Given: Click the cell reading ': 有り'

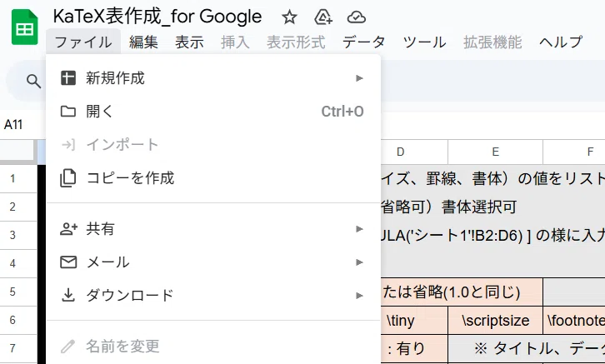Looking at the screenshot, I should pyautogui.click(x=414, y=348).
